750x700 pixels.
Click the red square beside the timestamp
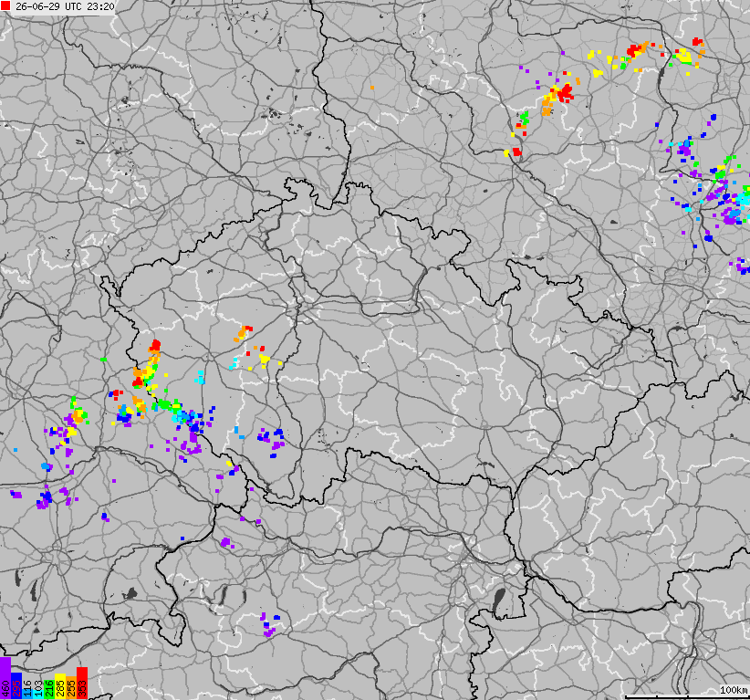(x=5, y=6)
